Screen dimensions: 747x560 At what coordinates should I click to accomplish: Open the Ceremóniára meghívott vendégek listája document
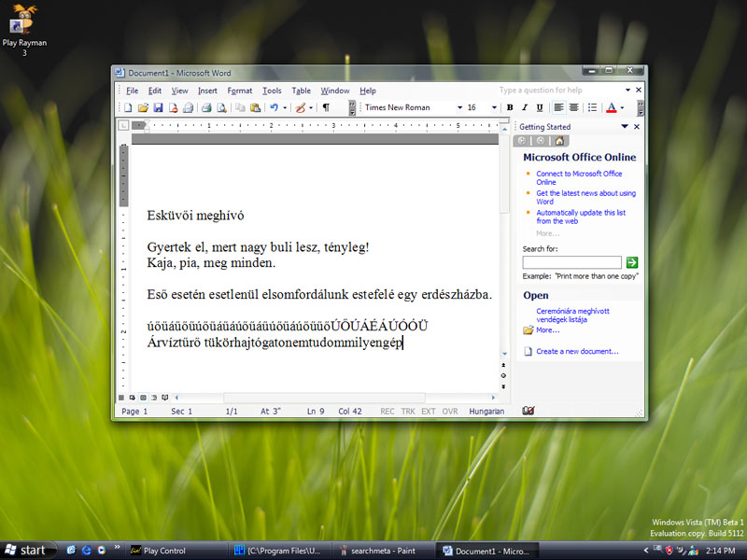coord(572,315)
